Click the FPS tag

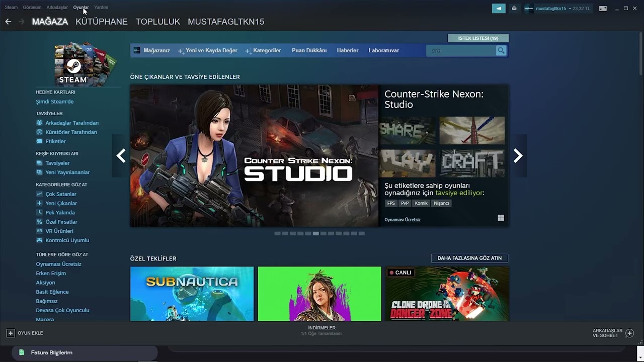[391, 203]
